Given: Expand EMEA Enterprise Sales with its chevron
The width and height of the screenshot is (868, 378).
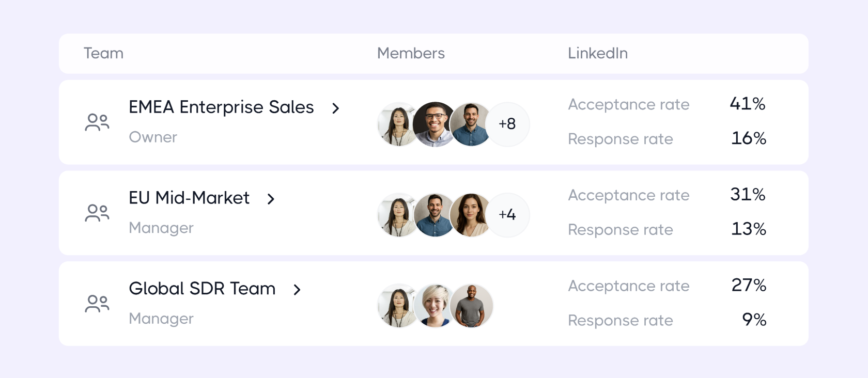Looking at the screenshot, I should (336, 108).
